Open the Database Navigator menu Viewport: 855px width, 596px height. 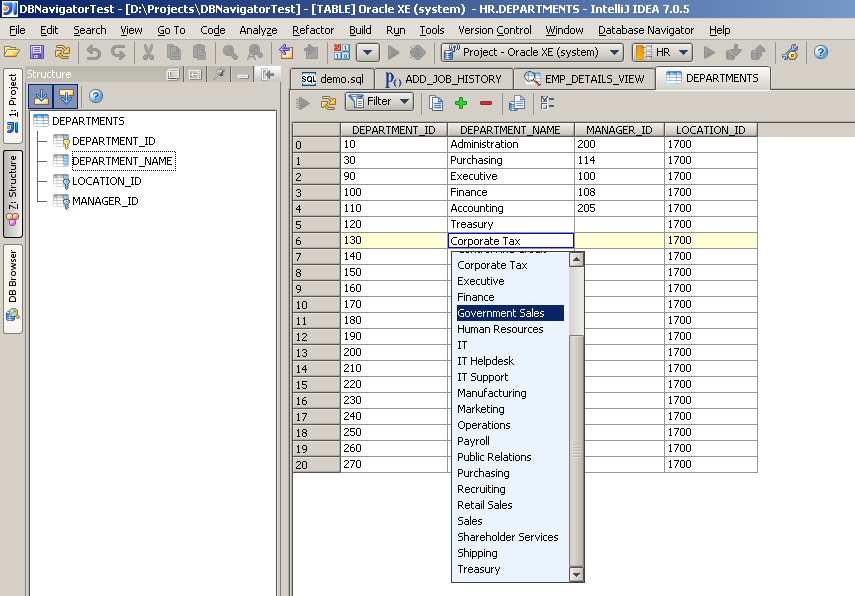(x=645, y=30)
